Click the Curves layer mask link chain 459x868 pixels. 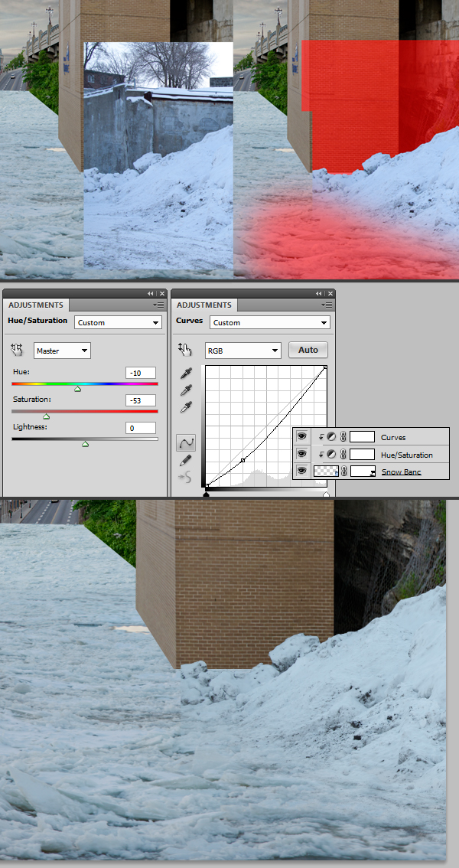point(343,437)
